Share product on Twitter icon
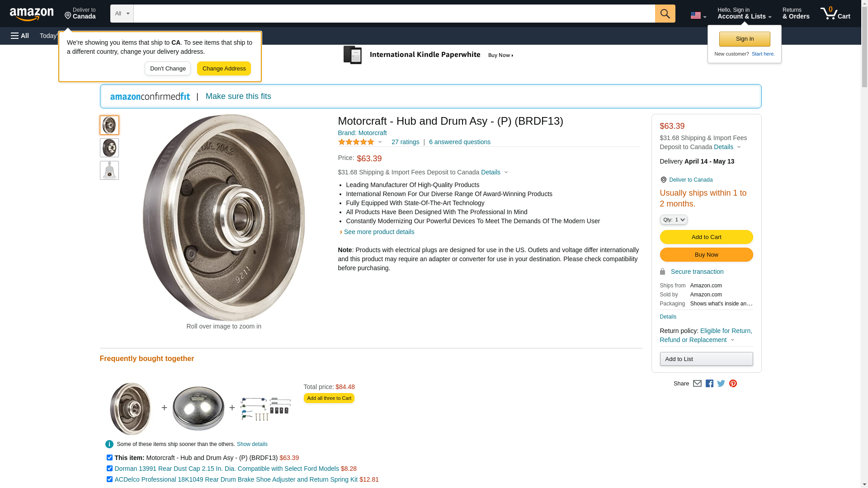This screenshot has height=488, width=868. [x=721, y=384]
